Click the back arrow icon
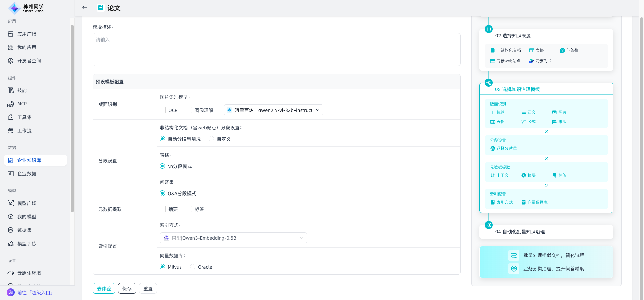This screenshot has height=300, width=644. [85, 7]
